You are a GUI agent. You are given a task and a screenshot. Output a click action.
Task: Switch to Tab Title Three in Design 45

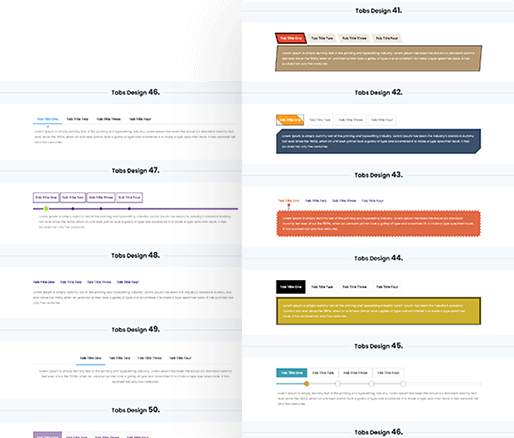click(355, 373)
